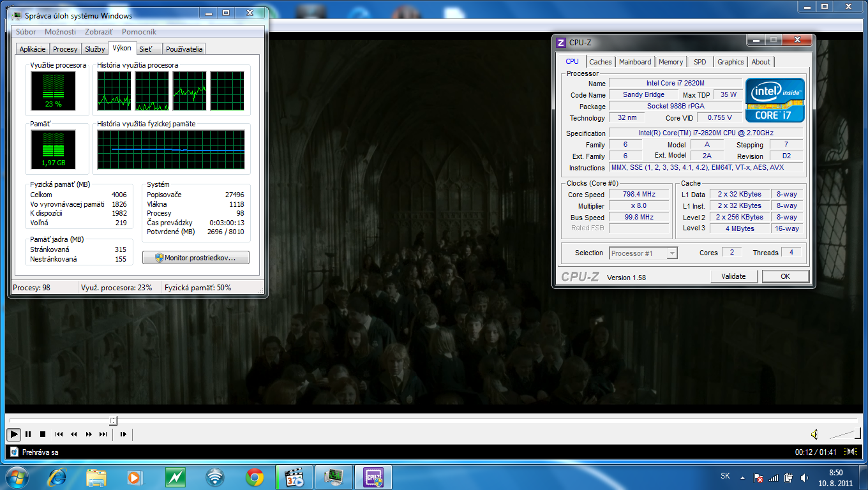
Task: Click the CPU-Z title bar icon
Action: 561,43
